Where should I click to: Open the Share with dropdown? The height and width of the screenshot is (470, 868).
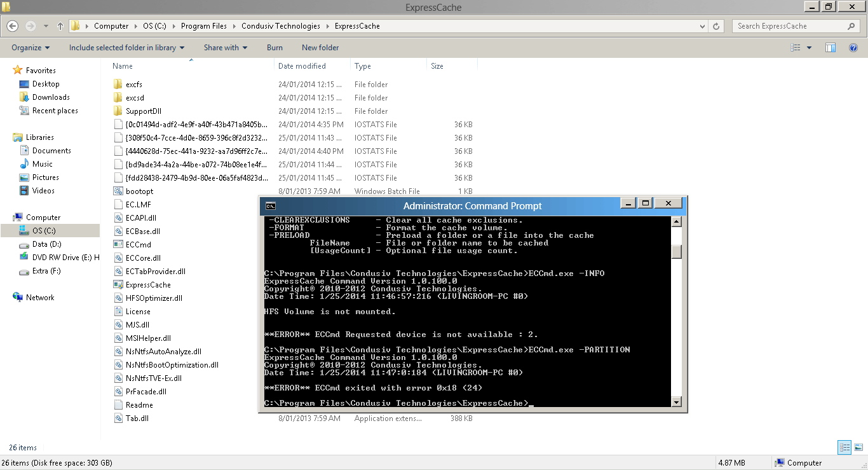tap(226, 48)
